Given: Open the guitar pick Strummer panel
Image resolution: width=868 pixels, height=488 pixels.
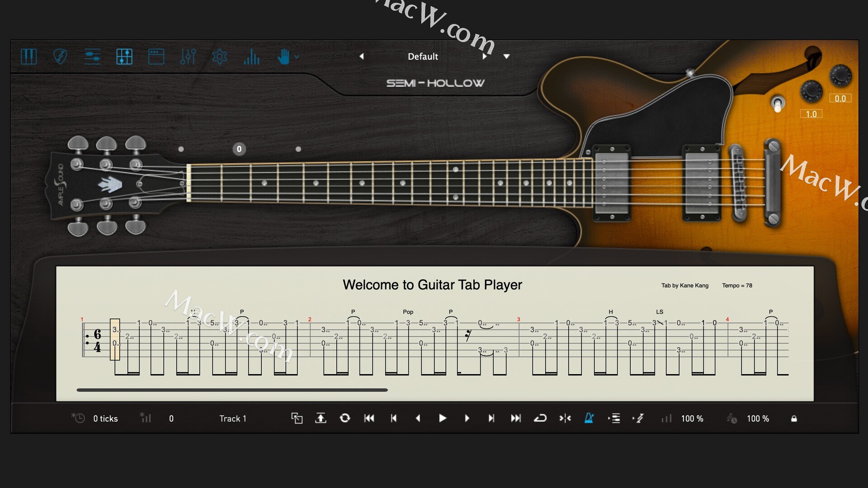Looking at the screenshot, I should 61,57.
